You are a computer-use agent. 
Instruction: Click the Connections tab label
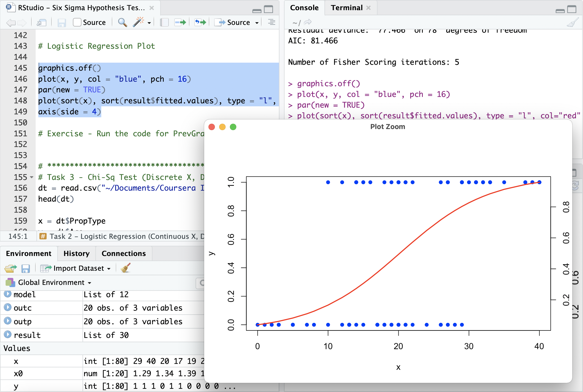tap(124, 253)
